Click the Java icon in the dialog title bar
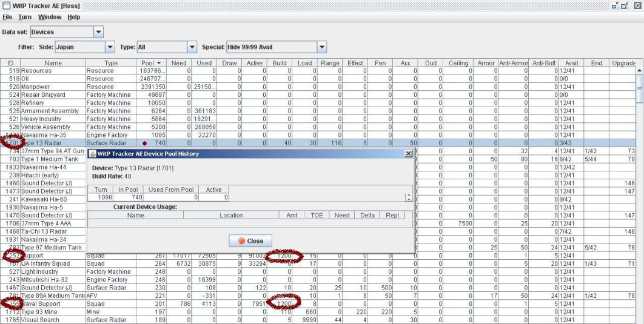The image size is (644, 324). point(92,153)
